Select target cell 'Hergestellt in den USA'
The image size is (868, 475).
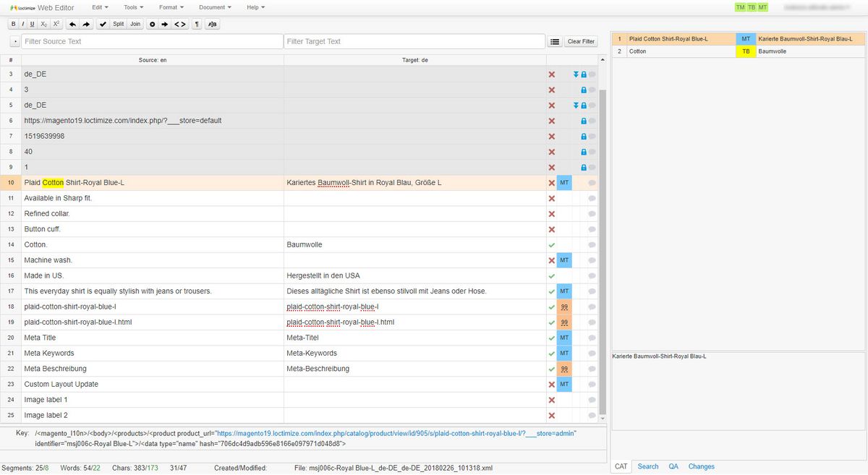[x=414, y=276]
